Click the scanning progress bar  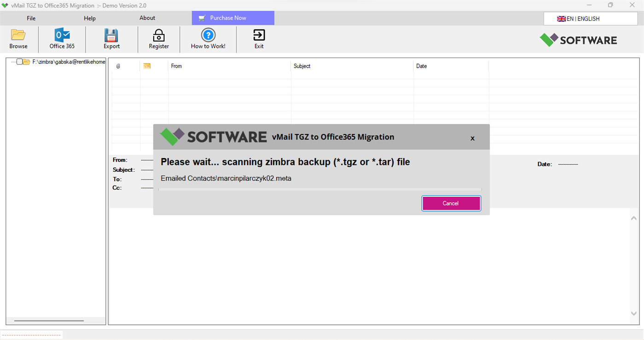pyautogui.click(x=319, y=189)
